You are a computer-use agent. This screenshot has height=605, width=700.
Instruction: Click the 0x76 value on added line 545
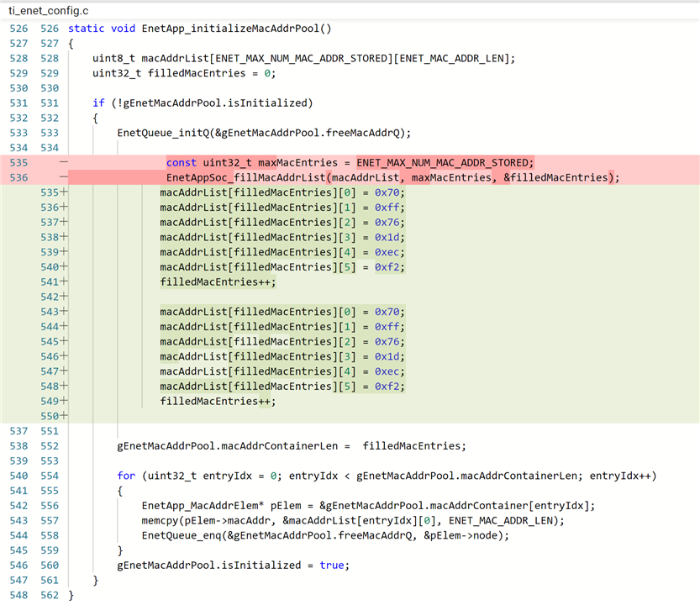coord(387,341)
